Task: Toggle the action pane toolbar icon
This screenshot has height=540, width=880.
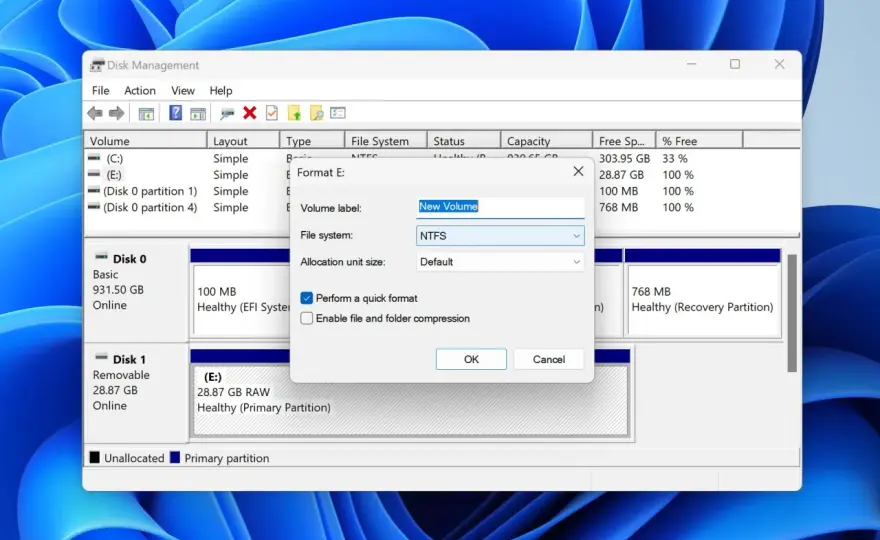Action: (x=198, y=113)
